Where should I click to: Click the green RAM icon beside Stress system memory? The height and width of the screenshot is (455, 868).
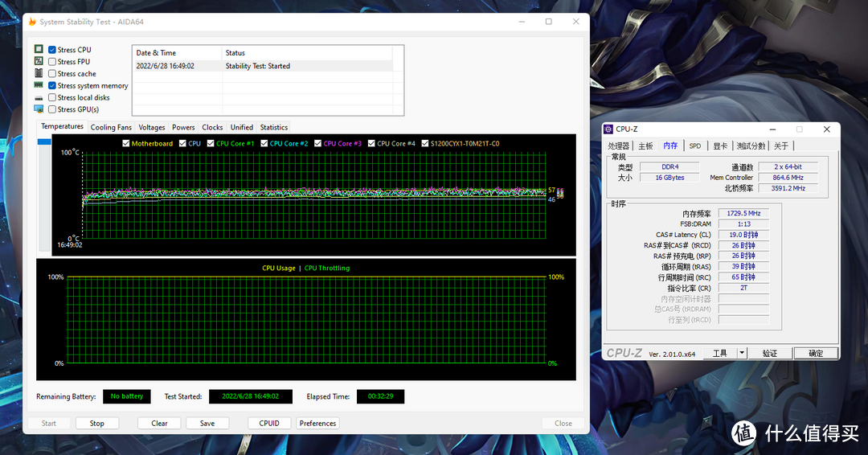click(x=39, y=85)
